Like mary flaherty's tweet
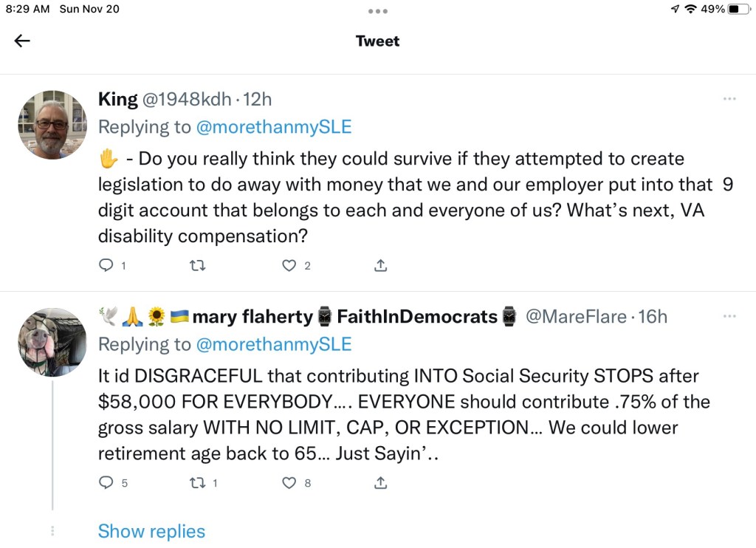756x548 pixels. pyautogui.click(x=289, y=483)
